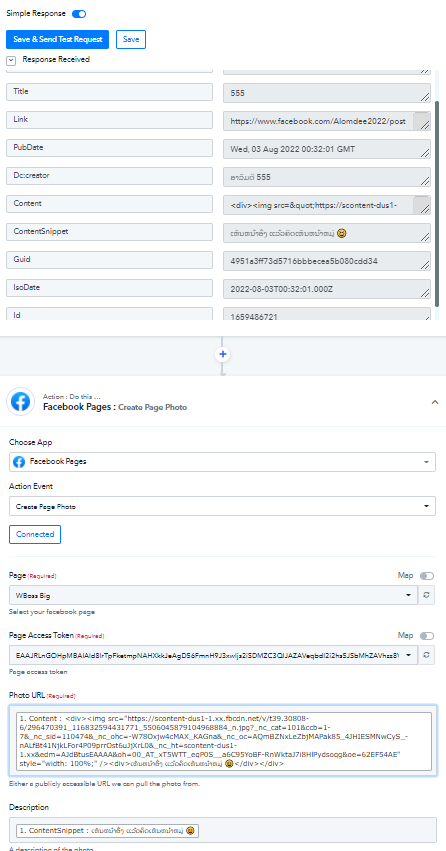The image size is (446, 851).
Task: Refresh the Page field list
Action: 426,595
